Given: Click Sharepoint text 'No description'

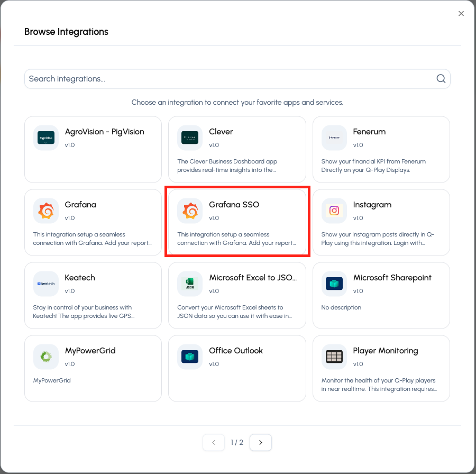Looking at the screenshot, I should (341, 307).
